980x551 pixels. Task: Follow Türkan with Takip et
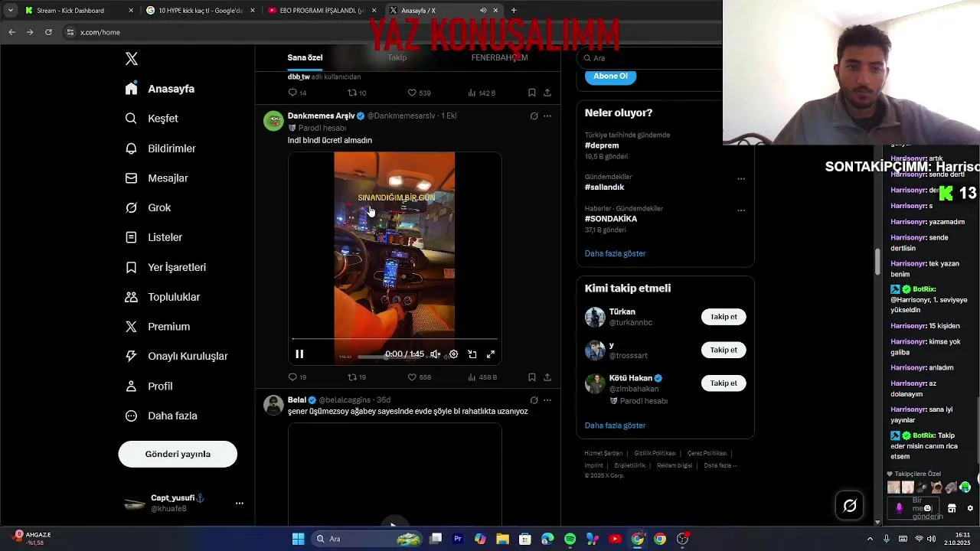724,317
